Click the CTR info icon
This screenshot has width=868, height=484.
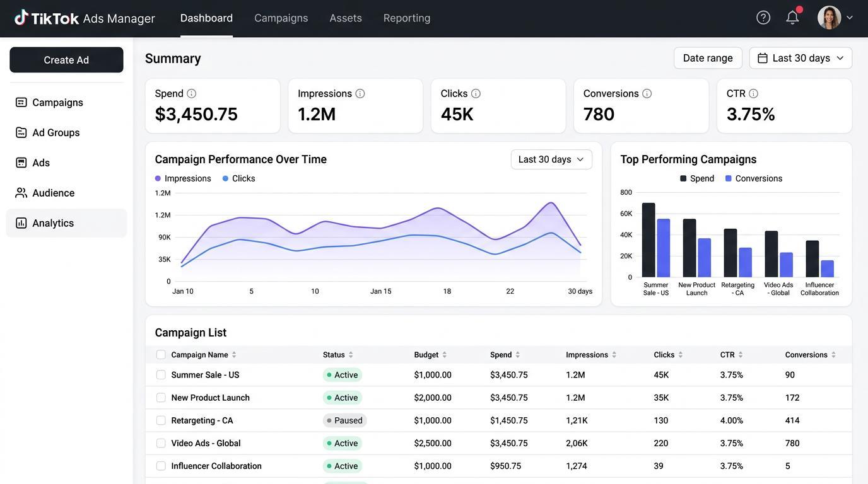pos(753,93)
